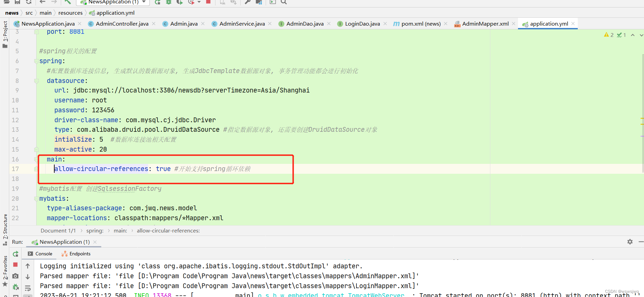644x297 pixels.
Task: Click on the 'password: 123456' line text
Action: pos(84,110)
